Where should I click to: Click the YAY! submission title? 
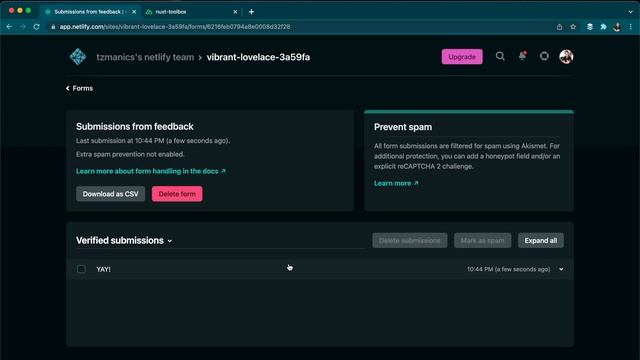click(x=103, y=269)
